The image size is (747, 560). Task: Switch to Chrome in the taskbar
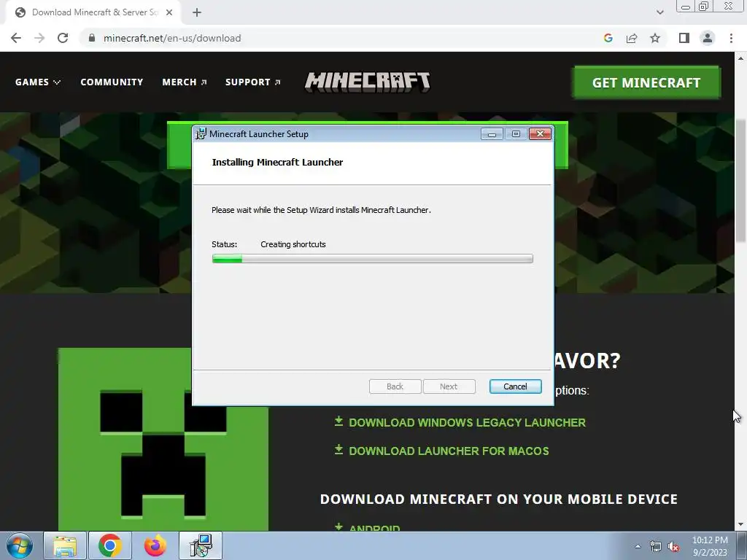coord(110,545)
